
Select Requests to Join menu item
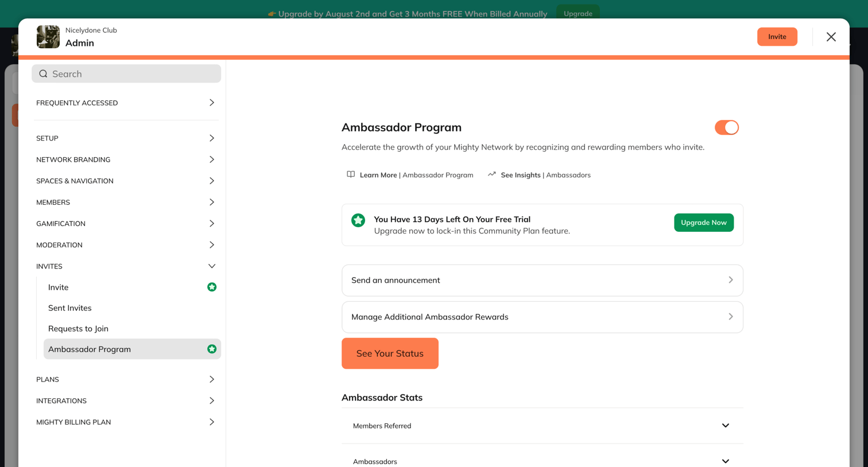pyautogui.click(x=78, y=329)
